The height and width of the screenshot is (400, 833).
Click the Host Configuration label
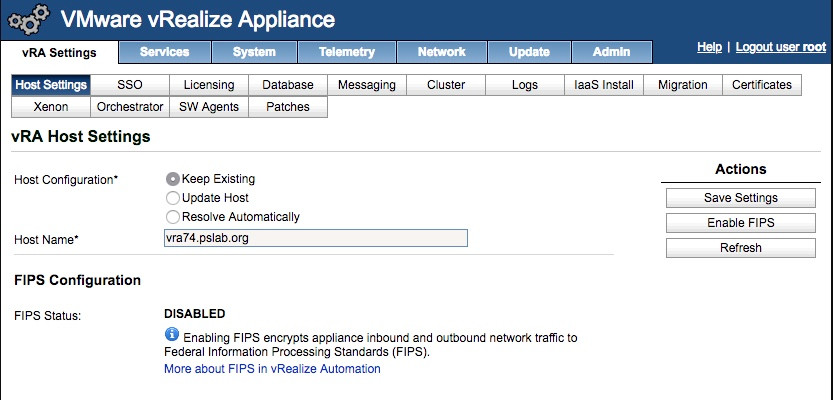pos(66,180)
